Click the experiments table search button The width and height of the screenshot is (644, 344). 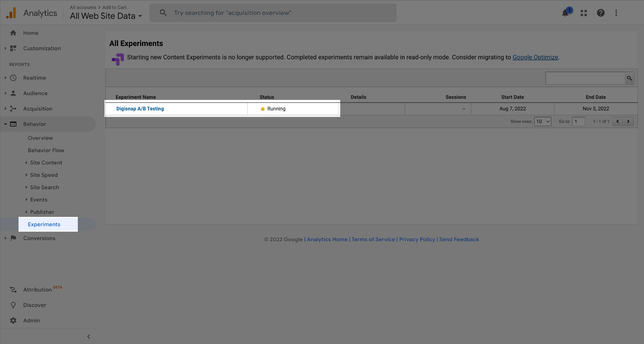[x=629, y=78]
